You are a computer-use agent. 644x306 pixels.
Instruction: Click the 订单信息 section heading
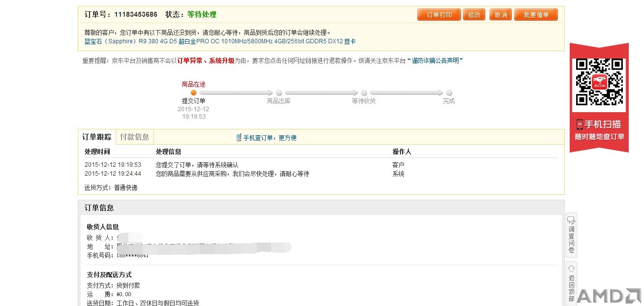click(99, 208)
